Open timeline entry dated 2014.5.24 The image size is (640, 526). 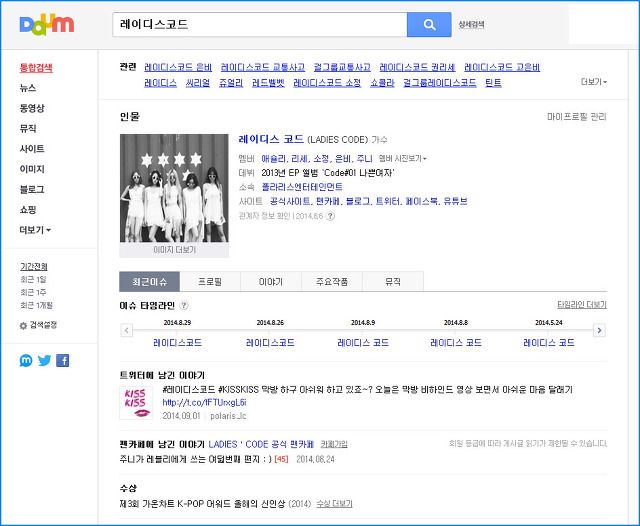(549, 343)
